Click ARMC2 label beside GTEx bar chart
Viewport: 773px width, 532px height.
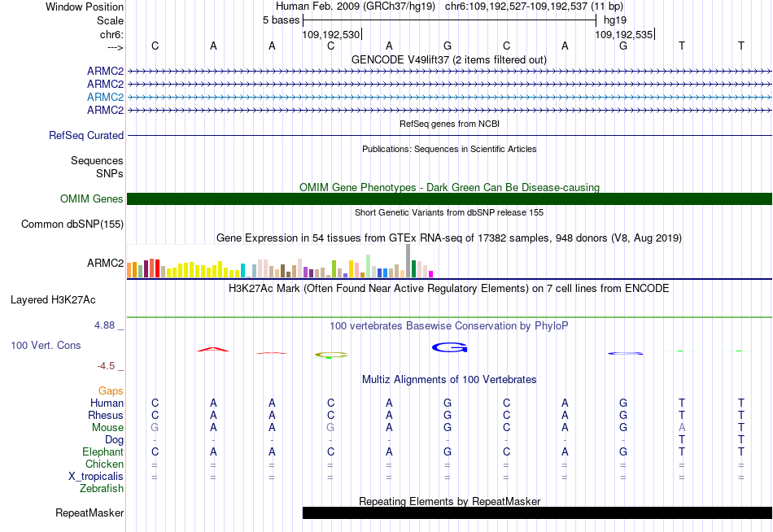[x=105, y=263]
